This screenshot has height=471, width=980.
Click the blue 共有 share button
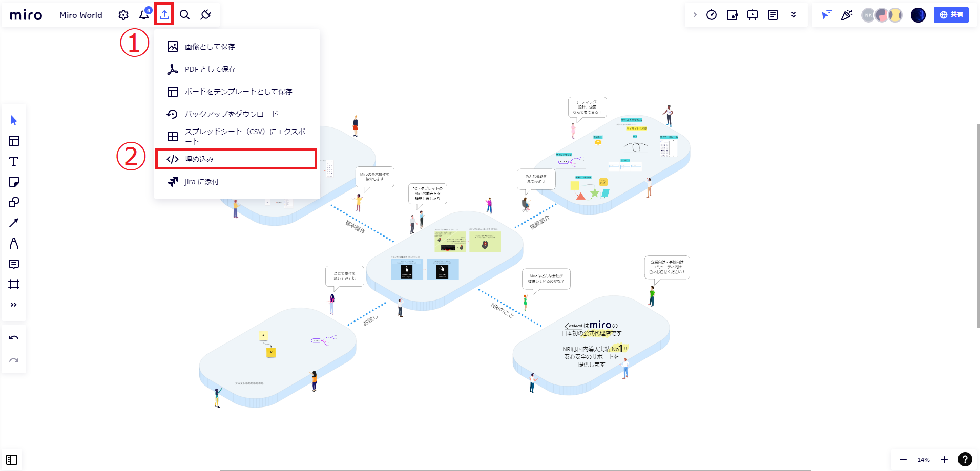pos(951,15)
